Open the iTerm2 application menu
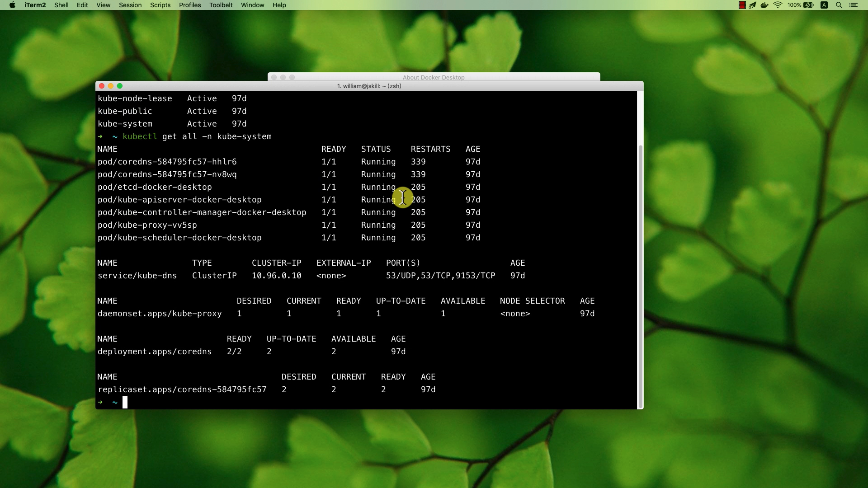 35,5
